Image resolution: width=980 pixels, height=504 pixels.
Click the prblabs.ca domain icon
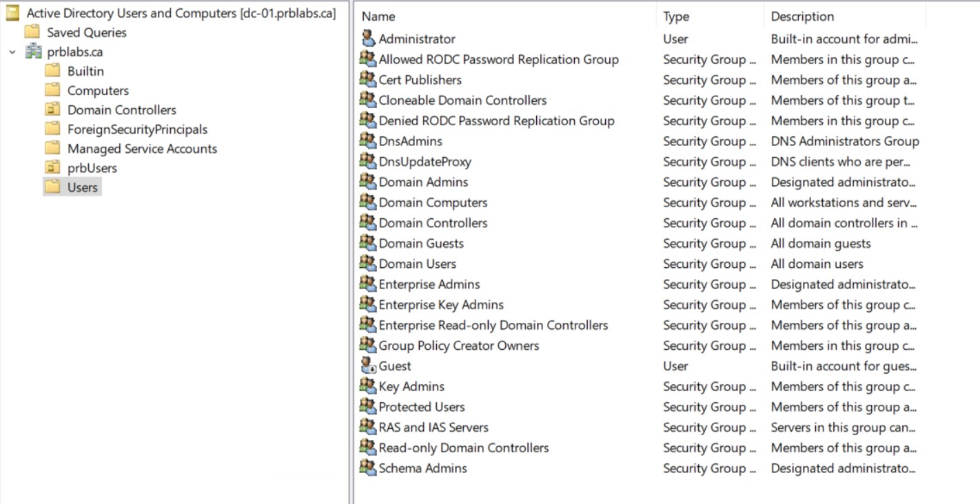coord(33,52)
